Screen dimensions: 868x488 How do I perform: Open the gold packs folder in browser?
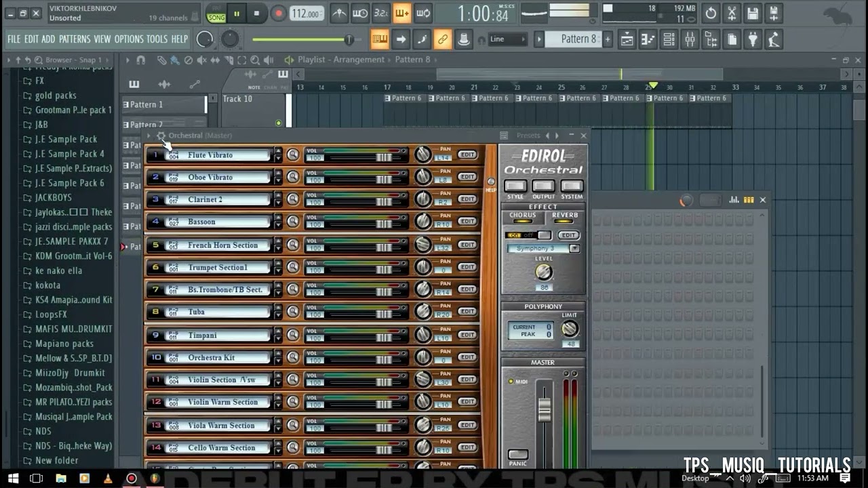[x=56, y=96]
